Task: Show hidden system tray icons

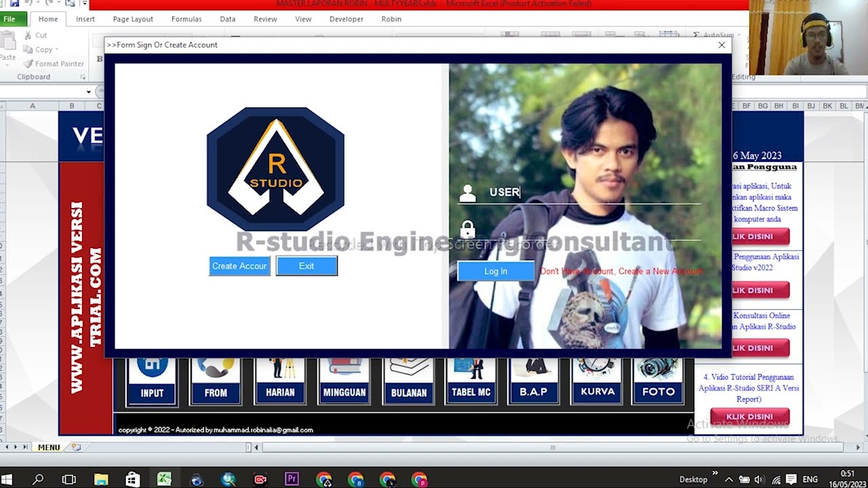Action: click(x=729, y=479)
